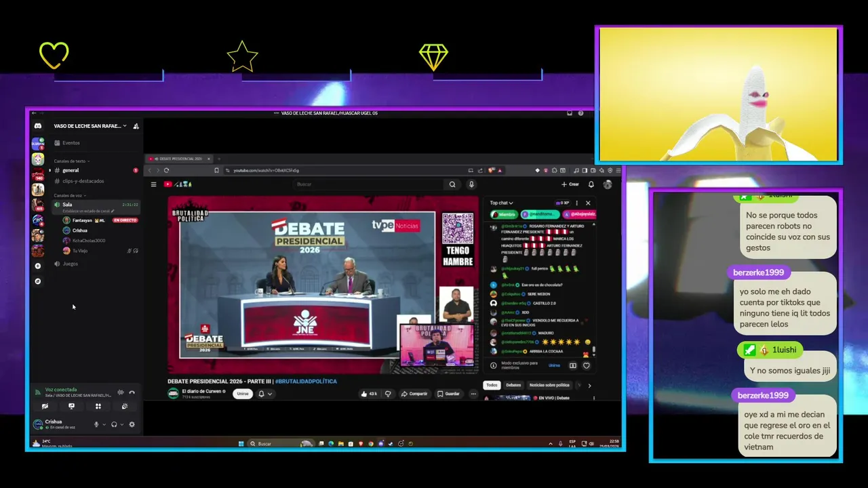Start an activity in Discord voice panel

pyautogui.click(x=98, y=407)
